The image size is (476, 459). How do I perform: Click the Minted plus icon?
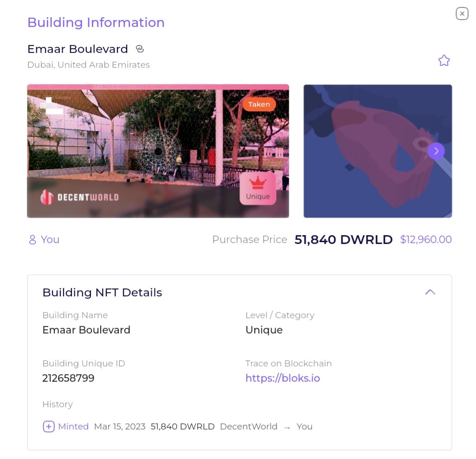pyautogui.click(x=49, y=427)
